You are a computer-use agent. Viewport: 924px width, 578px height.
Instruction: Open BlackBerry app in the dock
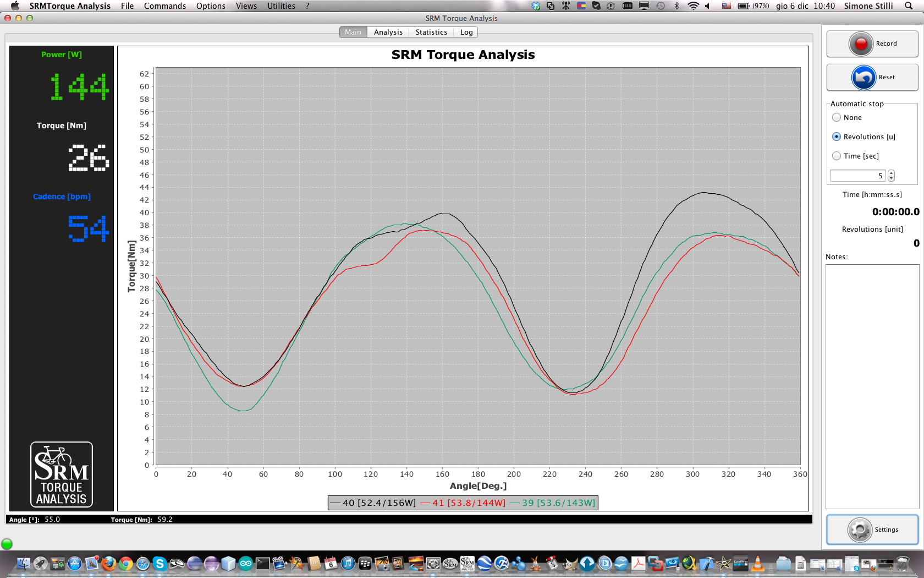(x=365, y=563)
